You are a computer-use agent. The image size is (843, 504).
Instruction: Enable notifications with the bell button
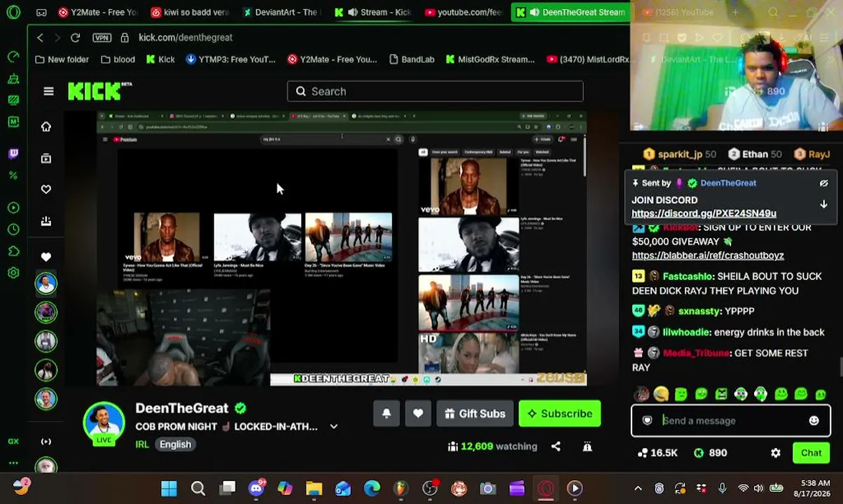[386, 414]
